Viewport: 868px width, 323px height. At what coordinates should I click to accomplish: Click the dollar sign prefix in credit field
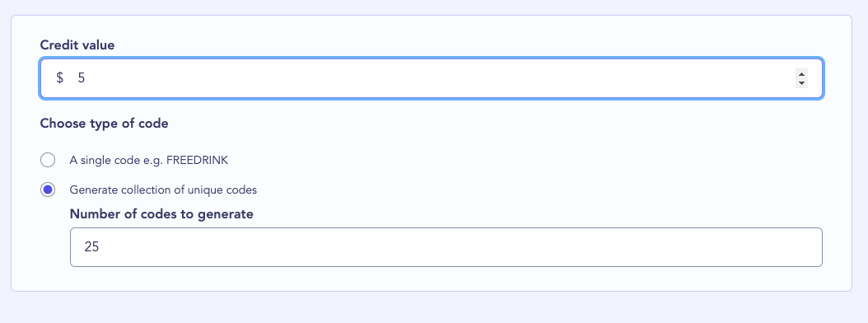60,78
